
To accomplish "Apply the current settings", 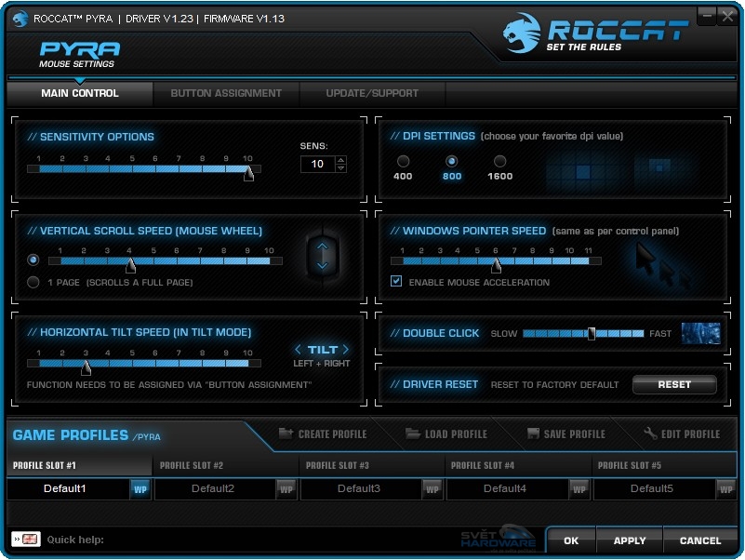I will (x=628, y=540).
